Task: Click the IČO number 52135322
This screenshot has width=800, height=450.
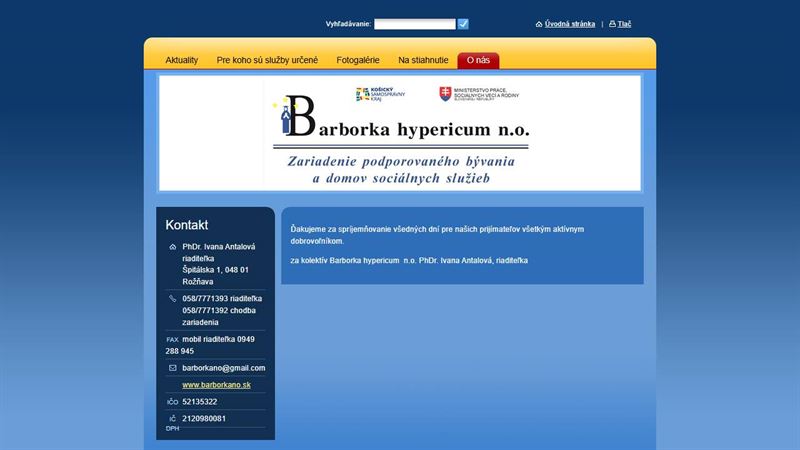Action: pyautogui.click(x=199, y=402)
